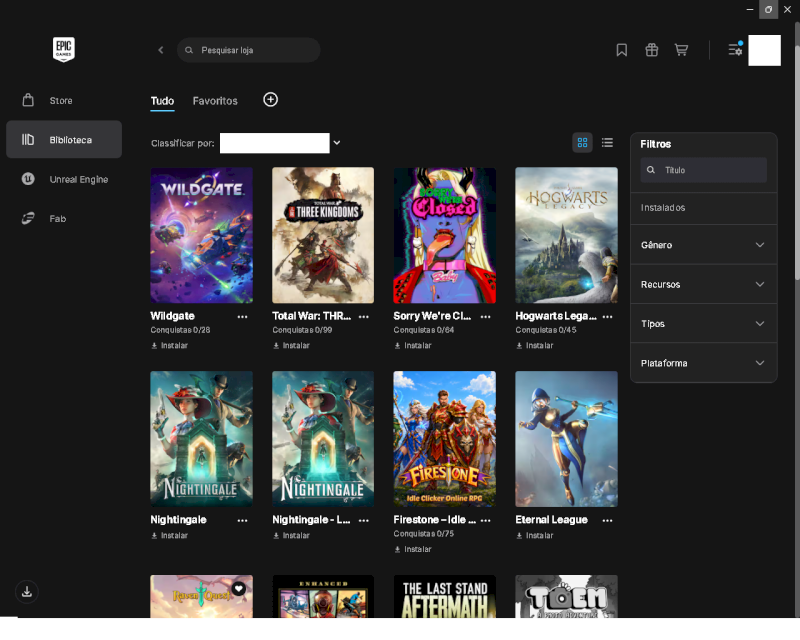800x640 pixels.
Task: Open the sort by dropdown
Action: (280, 143)
